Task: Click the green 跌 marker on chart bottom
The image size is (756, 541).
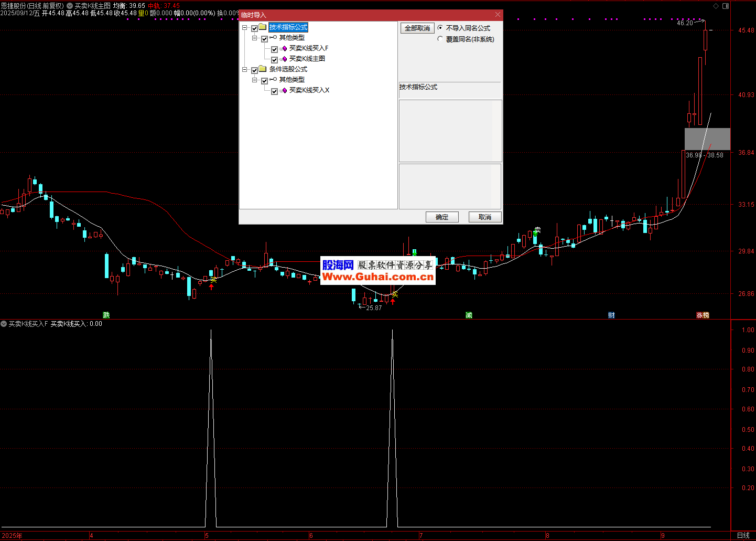Action: pos(106,315)
